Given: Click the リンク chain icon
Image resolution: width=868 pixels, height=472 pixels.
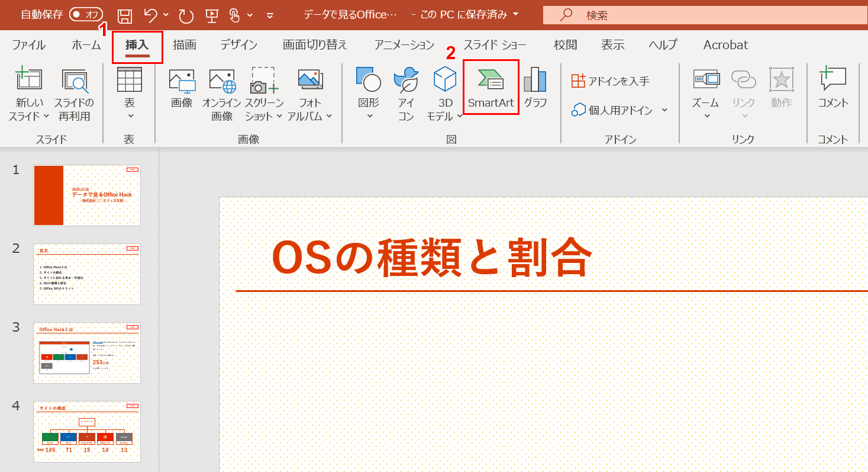Looking at the screenshot, I should [x=744, y=79].
